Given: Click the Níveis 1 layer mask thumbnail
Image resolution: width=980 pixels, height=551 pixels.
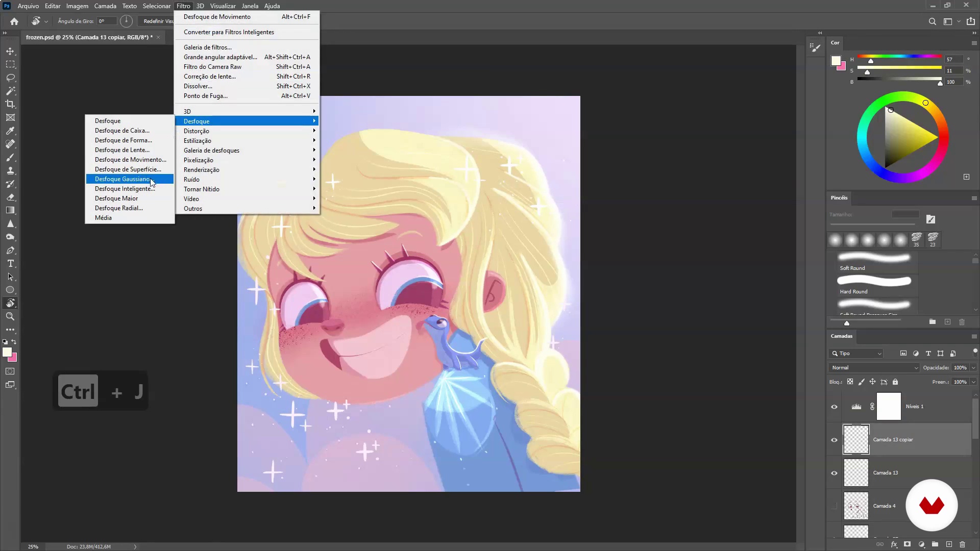Looking at the screenshot, I should pyautogui.click(x=889, y=407).
